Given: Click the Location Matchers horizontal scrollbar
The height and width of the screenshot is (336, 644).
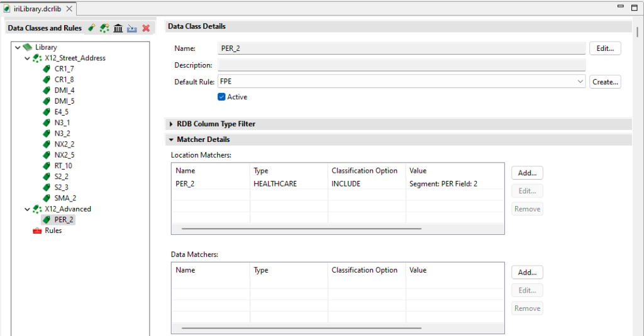Looking at the screenshot, I should [301, 229].
